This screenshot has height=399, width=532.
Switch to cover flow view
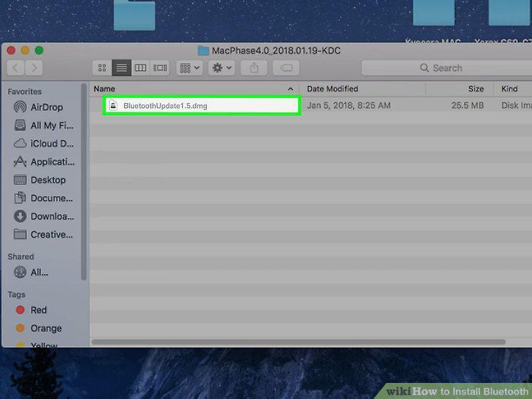pos(160,68)
